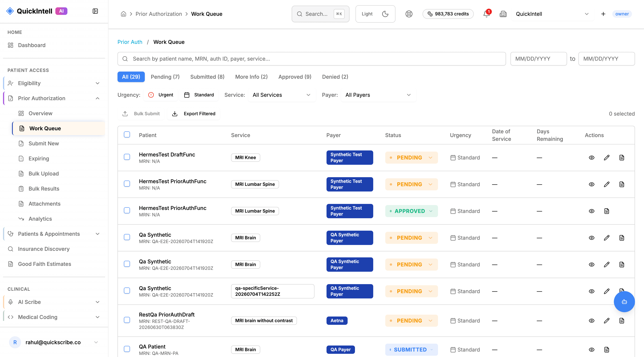Screen dimensions: 644x357
Task: Click the QuickIntell logo
Action: [37, 11]
